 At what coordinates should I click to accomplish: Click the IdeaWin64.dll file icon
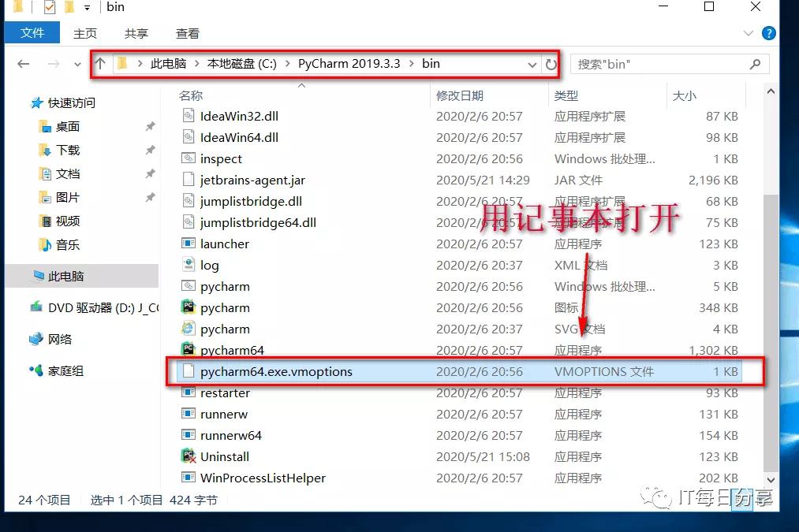[x=189, y=137]
